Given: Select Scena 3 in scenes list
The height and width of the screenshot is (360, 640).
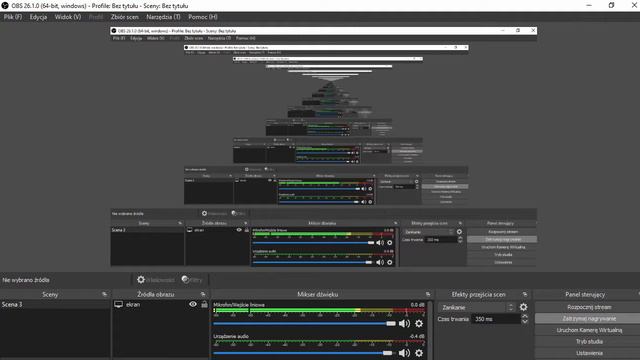Looking at the screenshot, I should click(x=55, y=304).
